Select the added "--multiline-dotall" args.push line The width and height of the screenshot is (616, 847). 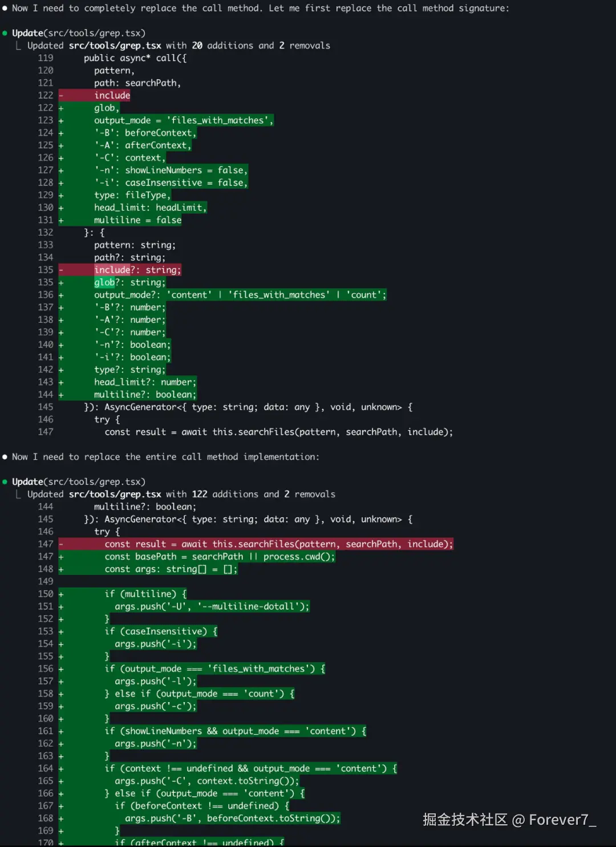pos(212,606)
